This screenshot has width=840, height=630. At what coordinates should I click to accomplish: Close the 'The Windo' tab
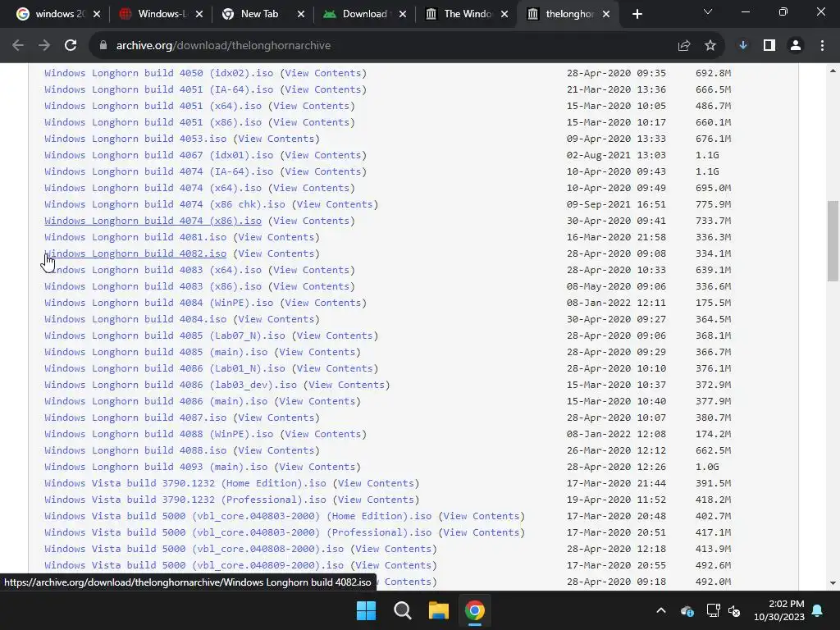coord(504,15)
